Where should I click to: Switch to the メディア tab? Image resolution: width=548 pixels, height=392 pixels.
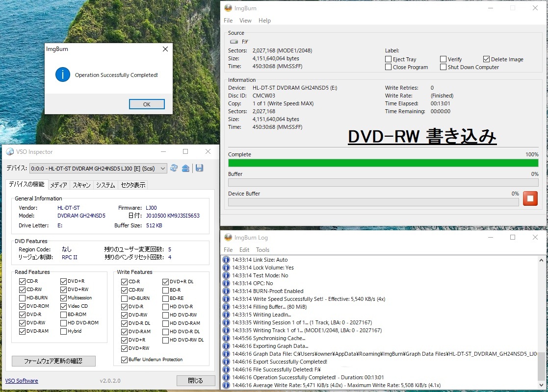[x=59, y=184]
